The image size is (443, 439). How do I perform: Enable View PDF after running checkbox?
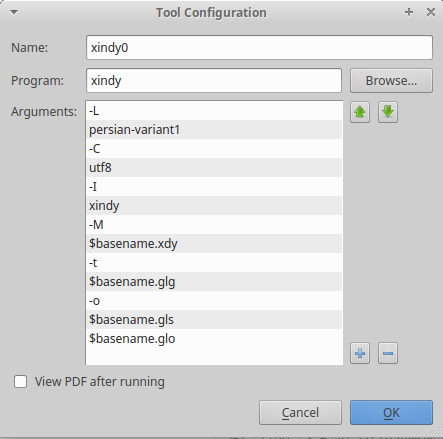[x=21, y=382]
